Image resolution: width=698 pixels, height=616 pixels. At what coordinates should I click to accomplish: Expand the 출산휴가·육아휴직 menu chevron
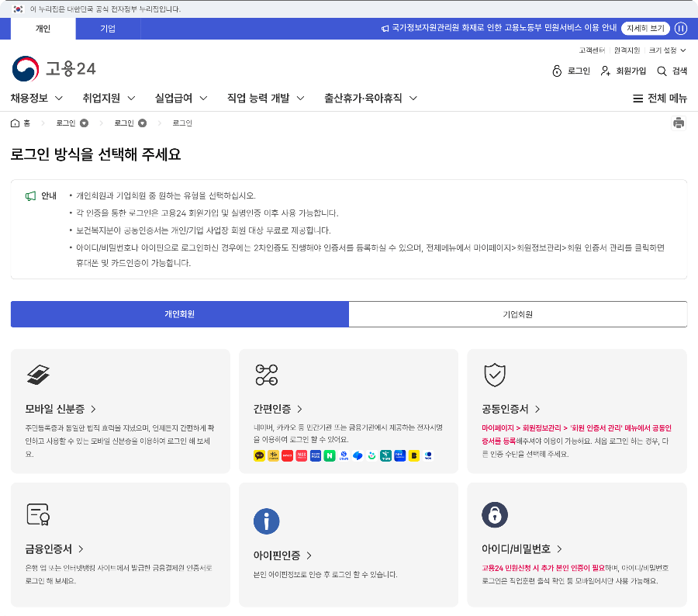415,98
